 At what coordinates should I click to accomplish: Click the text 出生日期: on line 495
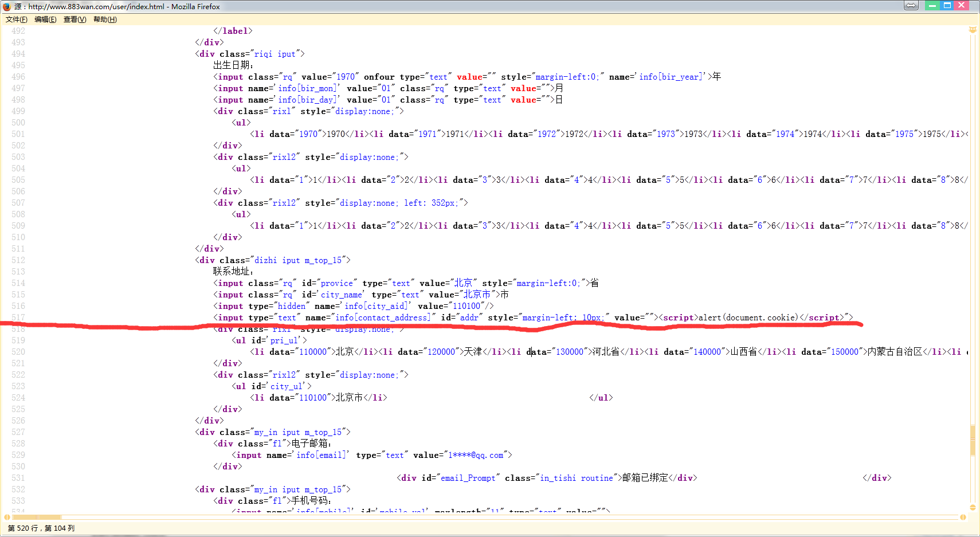point(233,65)
